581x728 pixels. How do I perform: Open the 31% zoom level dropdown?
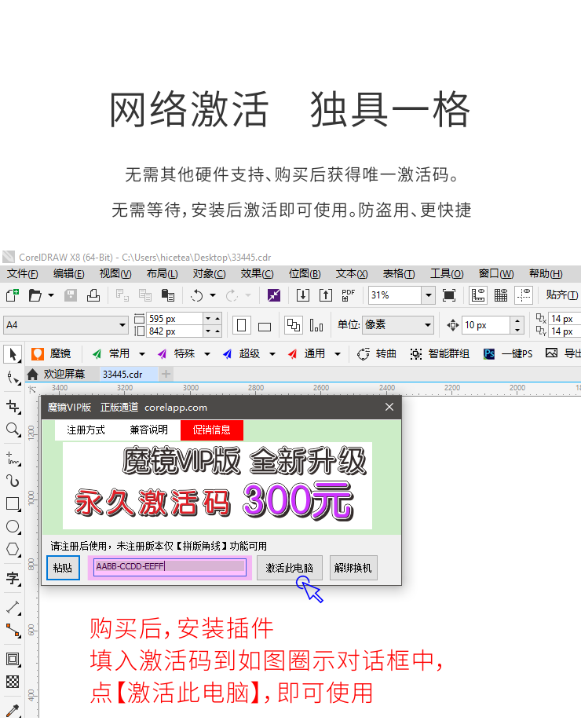pyautogui.click(x=429, y=295)
